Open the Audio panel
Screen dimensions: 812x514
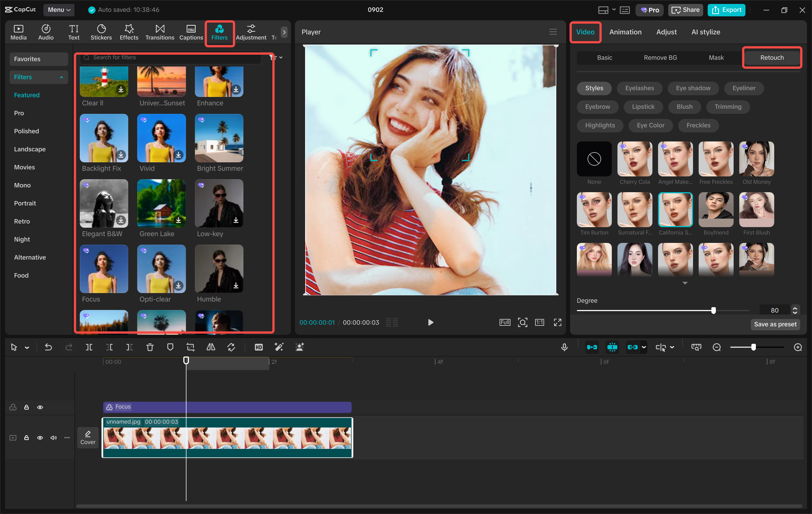(x=45, y=32)
